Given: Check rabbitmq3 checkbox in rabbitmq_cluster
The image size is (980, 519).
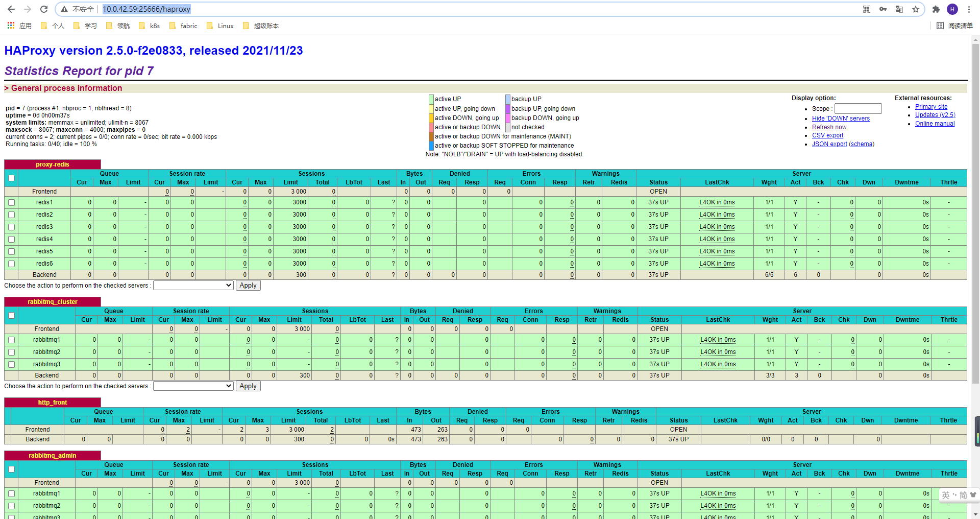Looking at the screenshot, I should coord(11,365).
